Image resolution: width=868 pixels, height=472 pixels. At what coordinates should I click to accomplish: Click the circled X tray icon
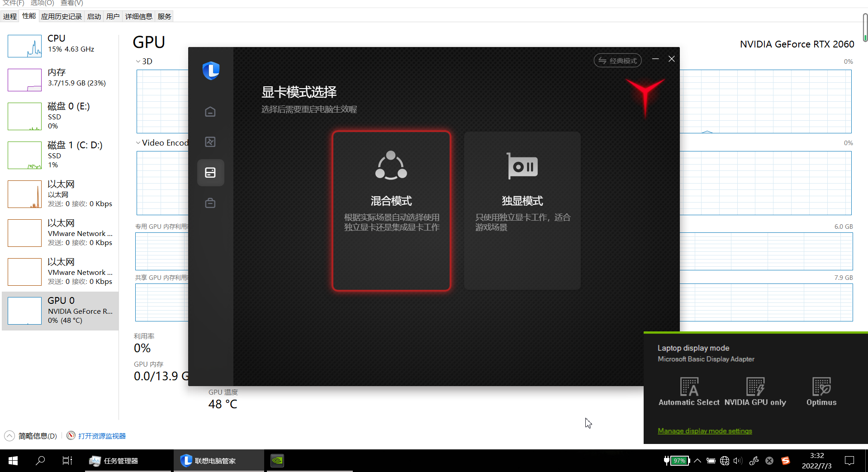769,461
